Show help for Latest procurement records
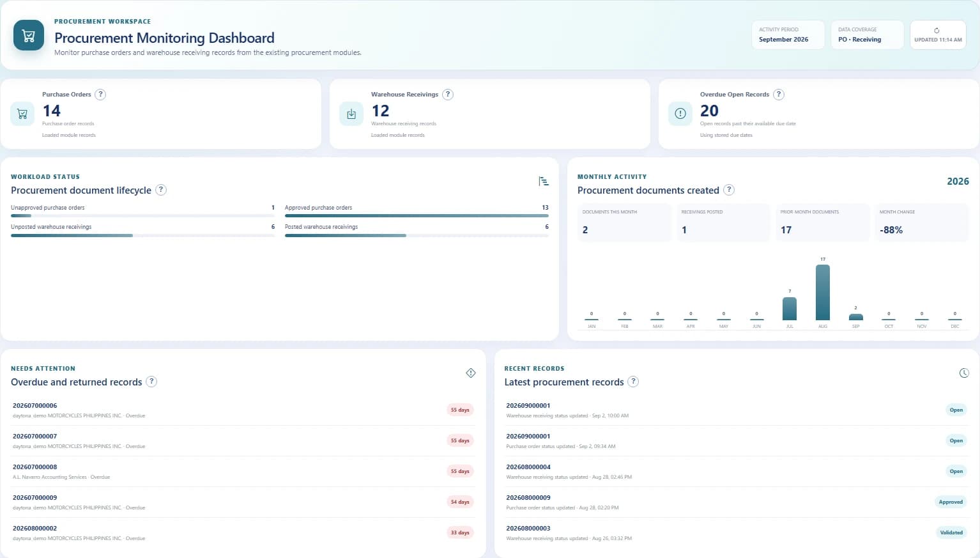 [x=633, y=382]
